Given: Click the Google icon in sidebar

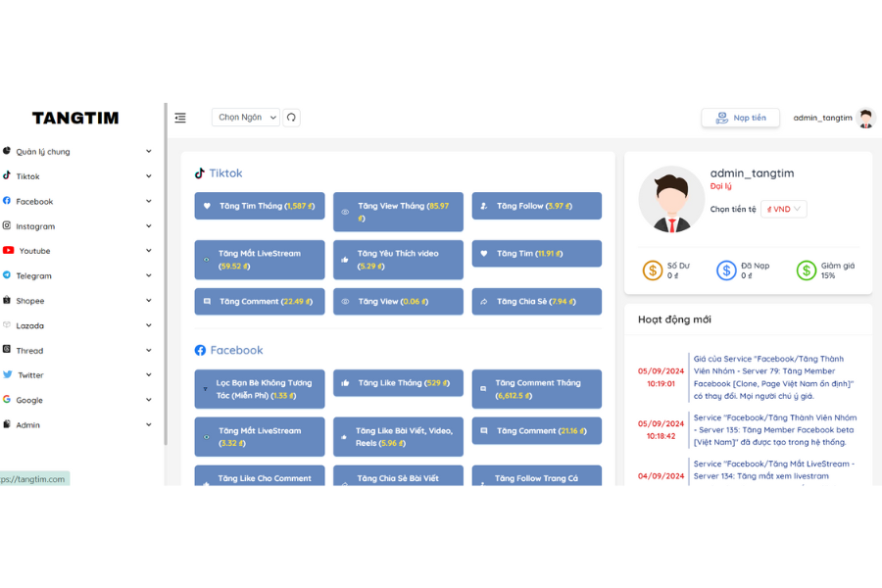Looking at the screenshot, I should point(7,400).
